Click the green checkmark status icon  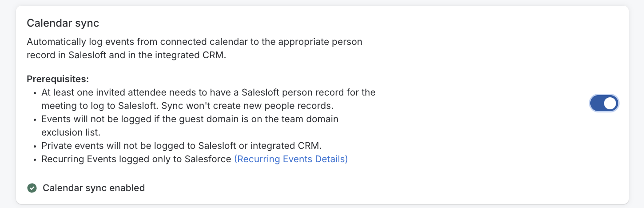32,188
